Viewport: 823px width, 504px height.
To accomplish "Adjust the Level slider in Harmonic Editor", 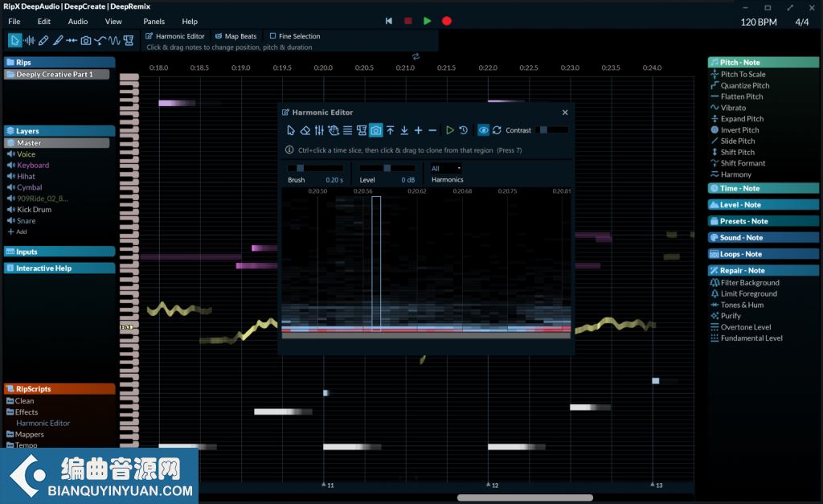I will click(x=387, y=168).
